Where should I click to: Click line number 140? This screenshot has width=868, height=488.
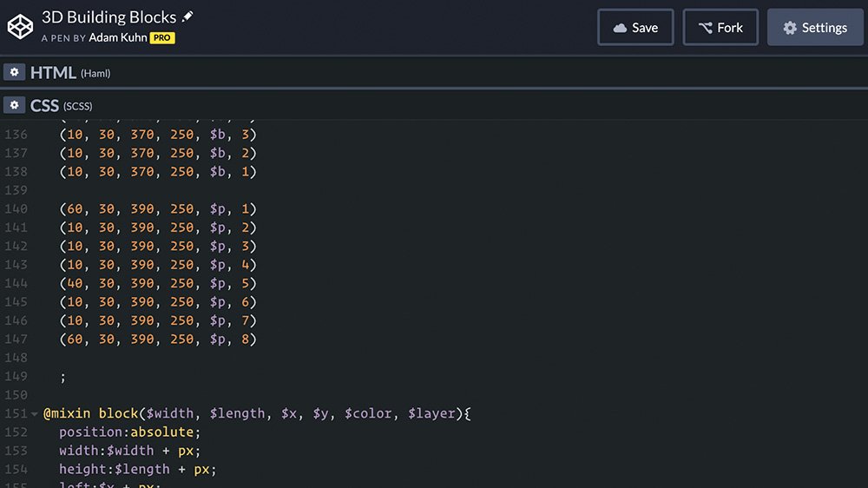[16, 208]
